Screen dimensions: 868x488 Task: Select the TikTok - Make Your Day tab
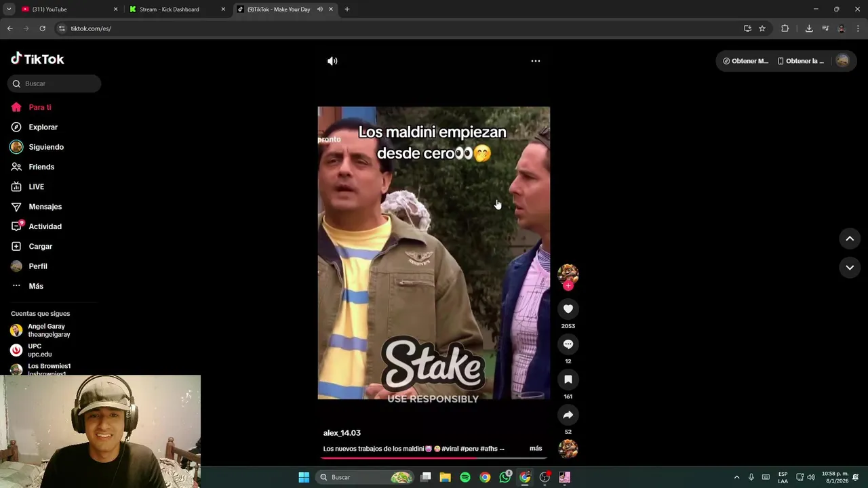pyautogui.click(x=278, y=9)
